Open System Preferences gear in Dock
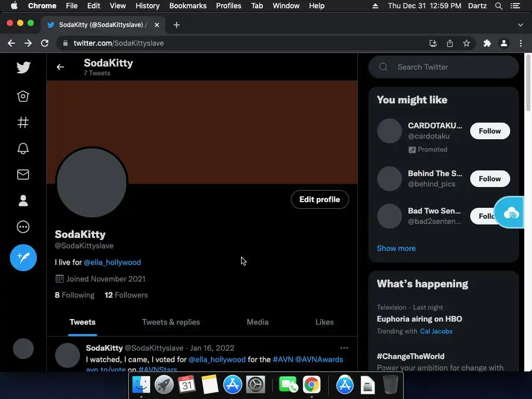532x399 pixels. pos(255,385)
